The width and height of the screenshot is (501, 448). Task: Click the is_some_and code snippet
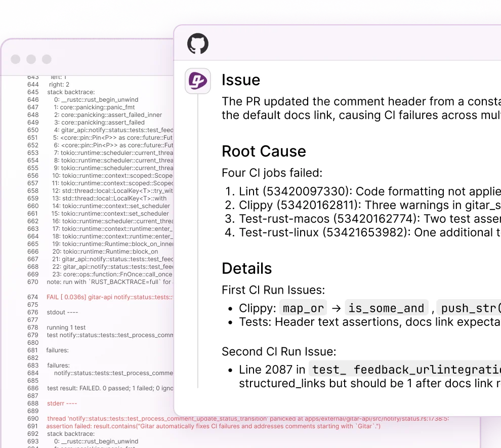[386, 308]
